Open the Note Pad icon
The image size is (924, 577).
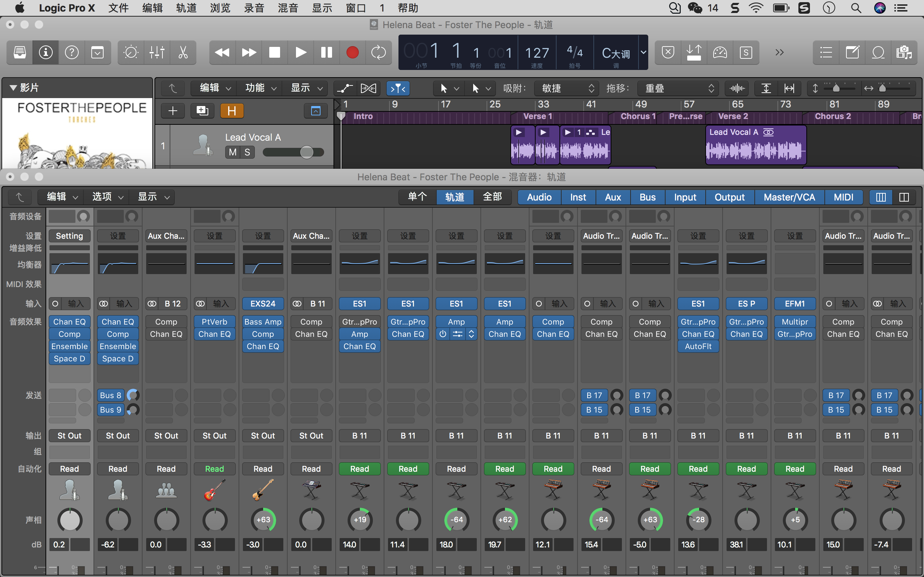(852, 52)
